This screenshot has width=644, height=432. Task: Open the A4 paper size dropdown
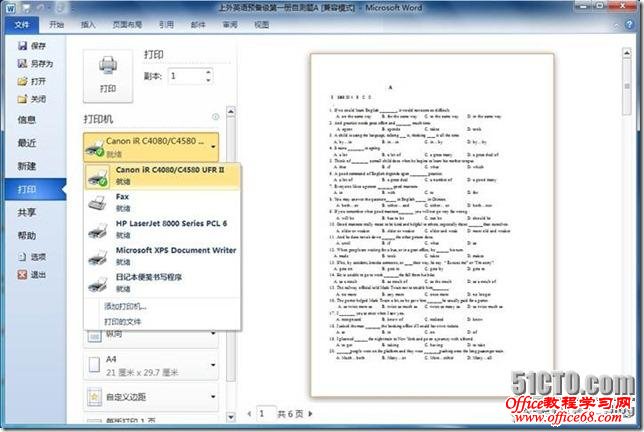pos(151,365)
